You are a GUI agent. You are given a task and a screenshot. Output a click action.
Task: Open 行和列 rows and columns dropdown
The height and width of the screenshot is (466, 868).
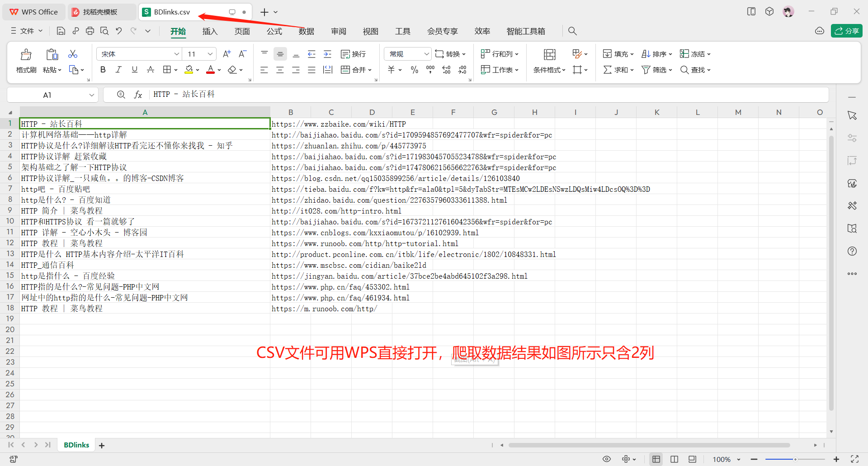click(x=500, y=54)
